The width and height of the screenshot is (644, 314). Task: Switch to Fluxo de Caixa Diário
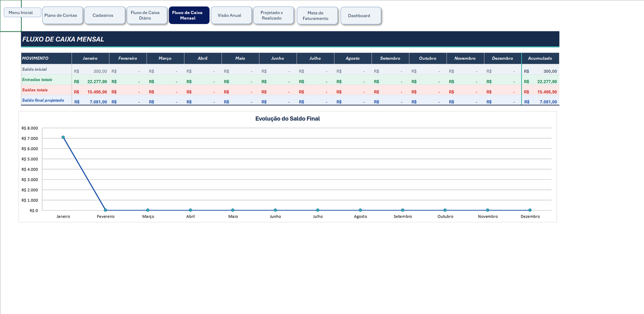coord(147,15)
